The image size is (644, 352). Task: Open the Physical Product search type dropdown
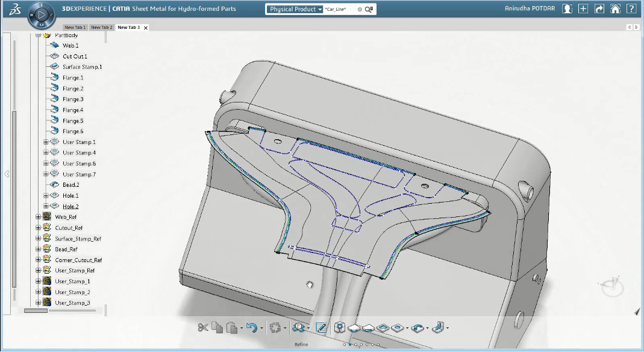click(295, 9)
